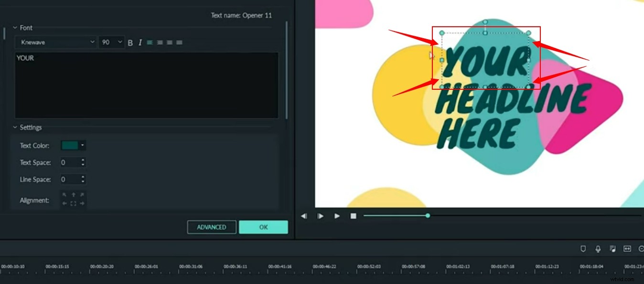This screenshot has width=644, height=284.
Task: Click the top-center resize handle of the text box
Action: [x=485, y=32]
